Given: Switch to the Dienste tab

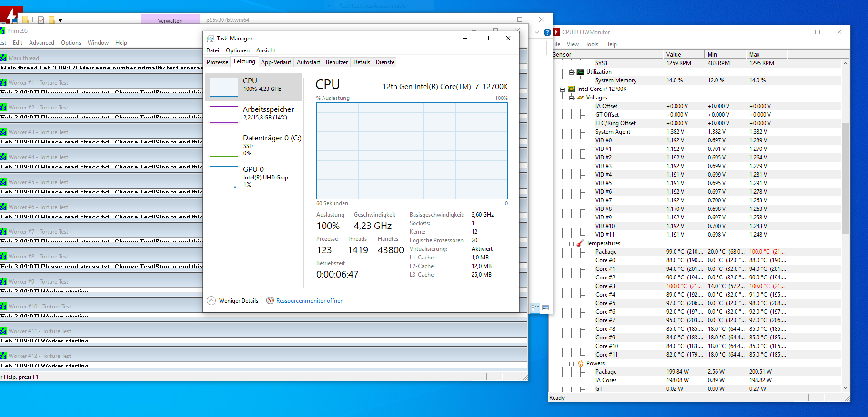Looking at the screenshot, I should pyautogui.click(x=385, y=62).
